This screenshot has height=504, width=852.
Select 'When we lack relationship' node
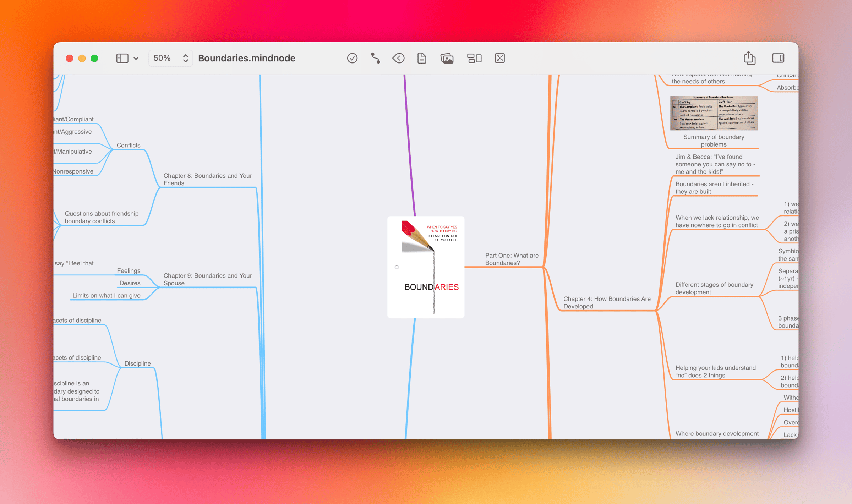click(x=717, y=221)
